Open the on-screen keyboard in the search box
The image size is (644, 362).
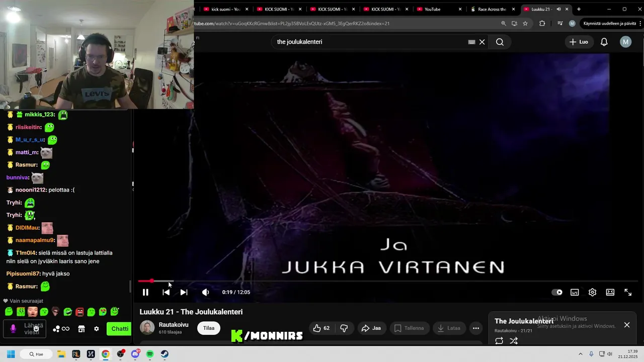[x=471, y=42]
